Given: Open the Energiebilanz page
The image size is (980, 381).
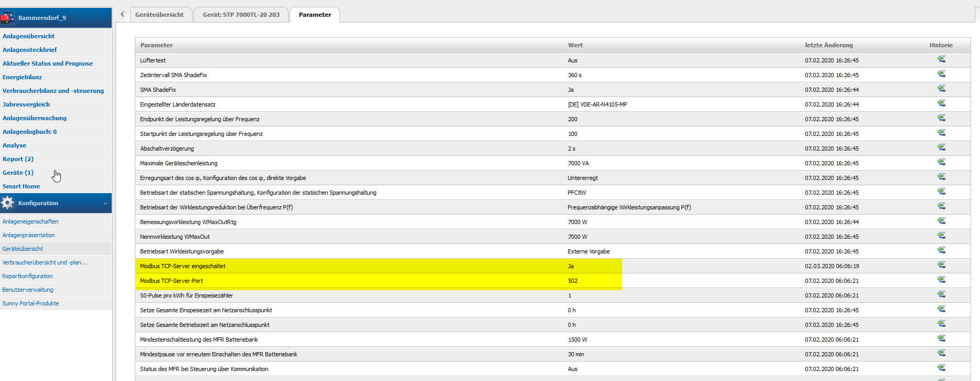Looking at the screenshot, I should (23, 77).
